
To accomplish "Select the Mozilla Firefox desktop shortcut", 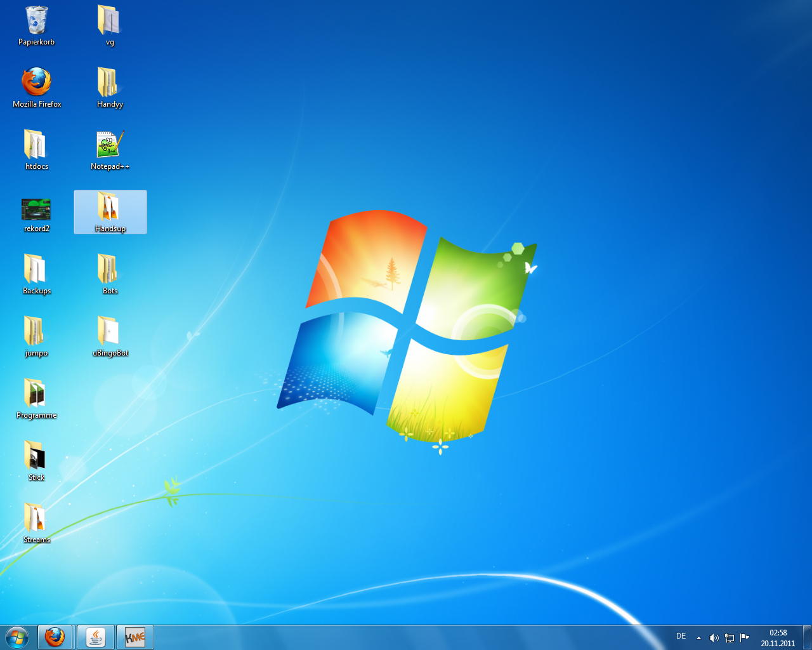I will [x=36, y=83].
